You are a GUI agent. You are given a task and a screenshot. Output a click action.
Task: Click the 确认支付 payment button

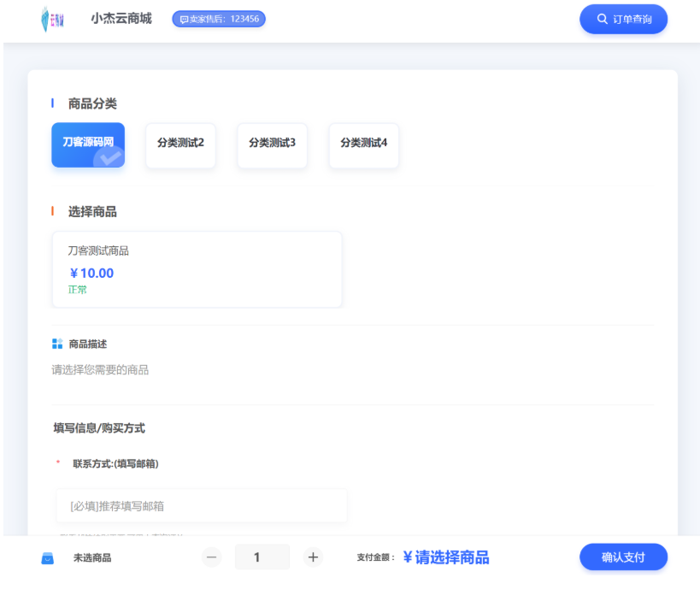point(623,557)
